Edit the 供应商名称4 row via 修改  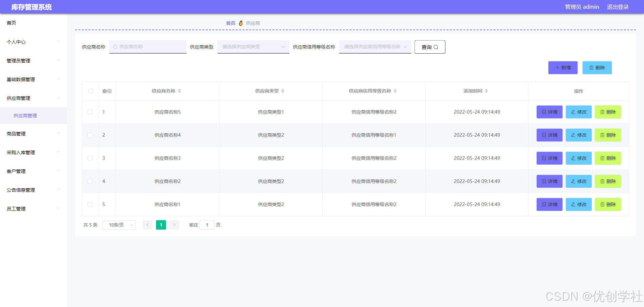click(x=579, y=135)
